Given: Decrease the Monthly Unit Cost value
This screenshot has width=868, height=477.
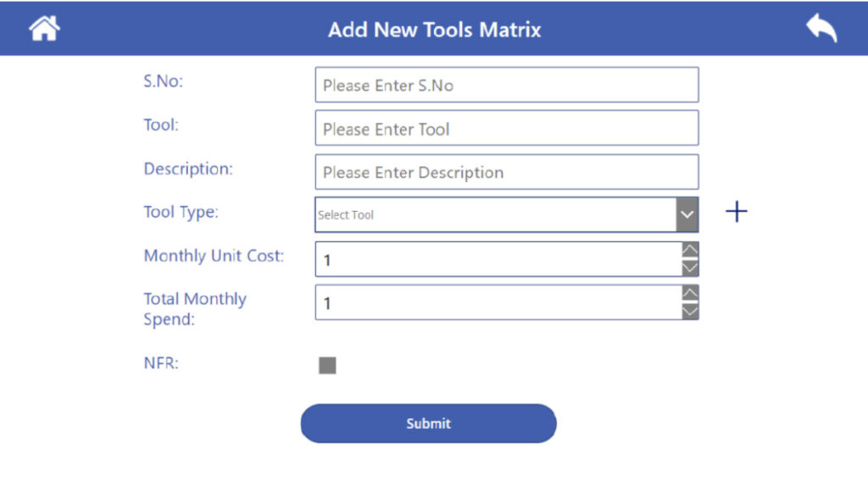Looking at the screenshot, I should (x=691, y=269).
